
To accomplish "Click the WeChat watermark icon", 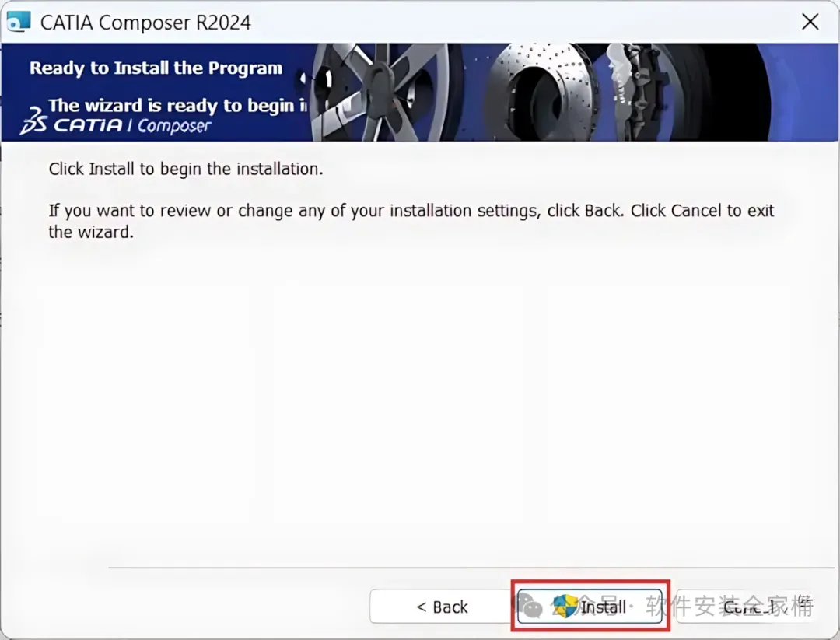I will [x=527, y=607].
